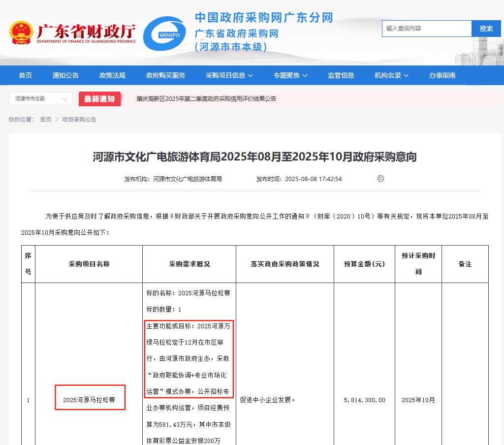Click the red 最新通知 badge
This screenshot has height=445, width=504.
(99, 99)
